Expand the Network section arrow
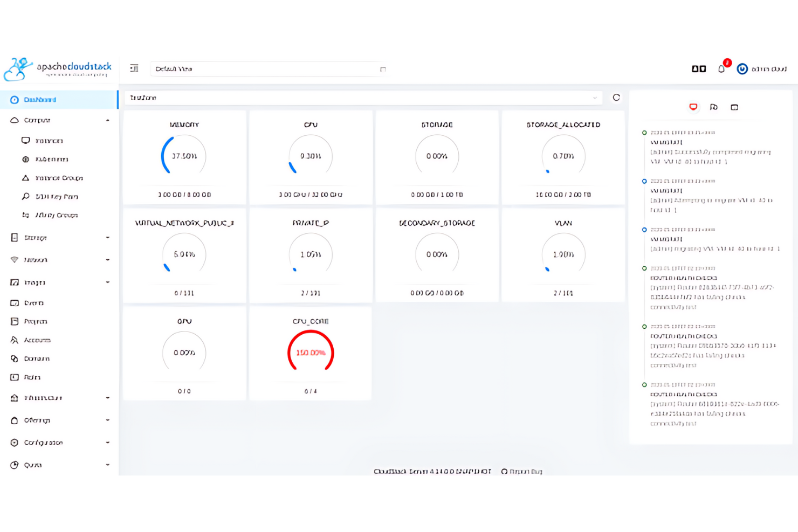The image size is (798, 532). [x=108, y=260]
